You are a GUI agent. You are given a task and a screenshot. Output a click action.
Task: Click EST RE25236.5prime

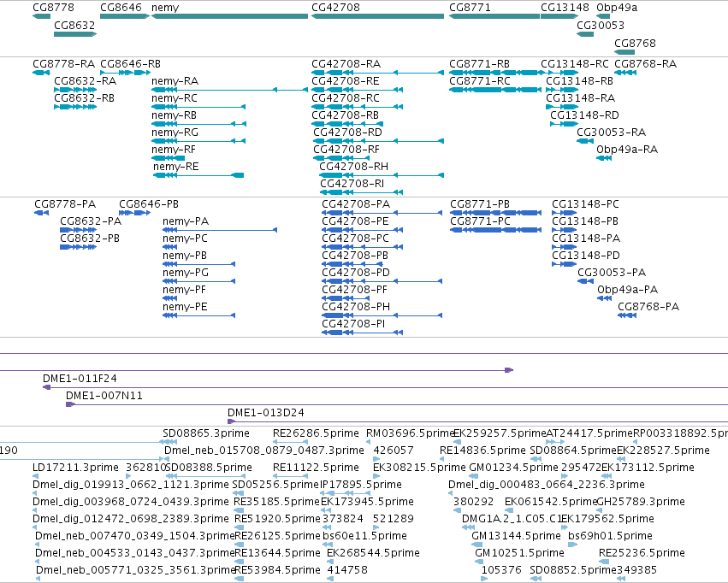(x=642, y=553)
